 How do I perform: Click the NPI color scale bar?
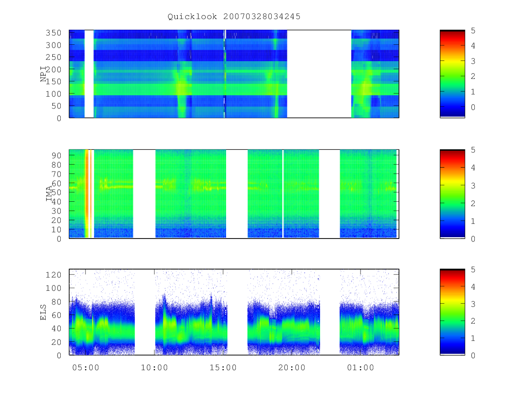452,74
